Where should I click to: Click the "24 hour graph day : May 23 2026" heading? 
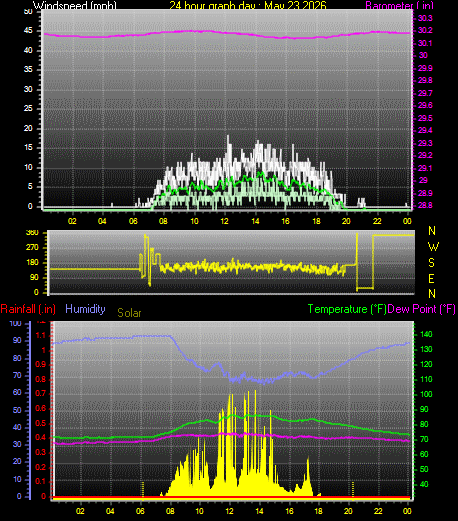coord(248,5)
